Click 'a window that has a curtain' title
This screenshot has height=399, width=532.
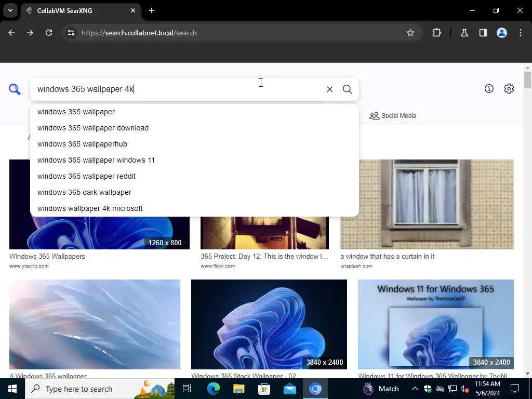[387, 257]
